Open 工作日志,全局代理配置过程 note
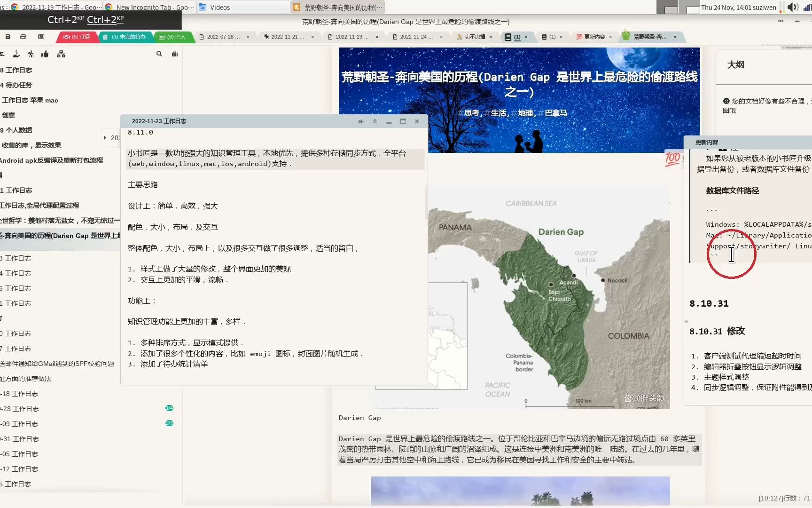The height and width of the screenshot is (508, 812). click(x=39, y=206)
